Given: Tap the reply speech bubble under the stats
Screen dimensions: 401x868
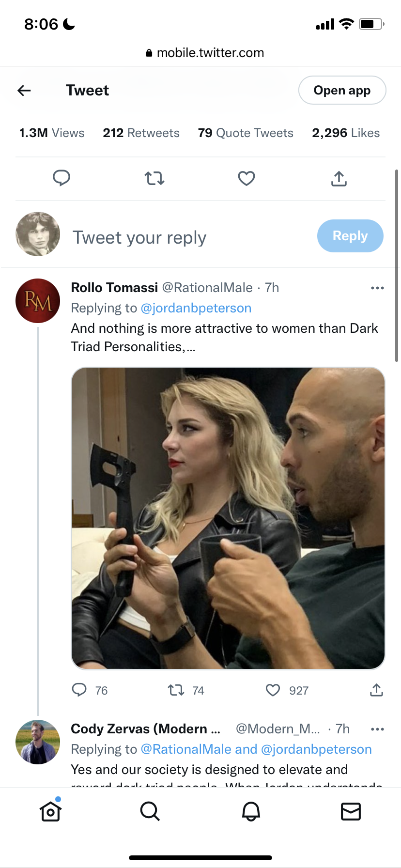Looking at the screenshot, I should click(x=62, y=178).
